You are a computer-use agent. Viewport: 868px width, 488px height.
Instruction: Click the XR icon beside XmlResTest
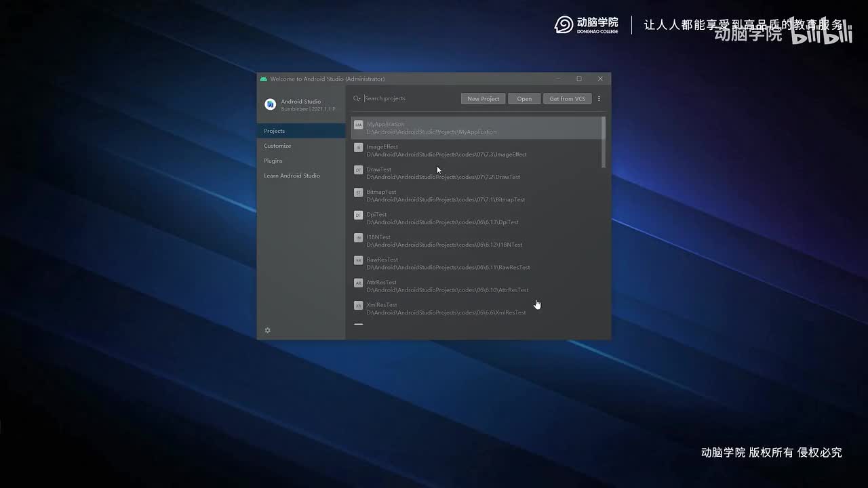(359, 306)
